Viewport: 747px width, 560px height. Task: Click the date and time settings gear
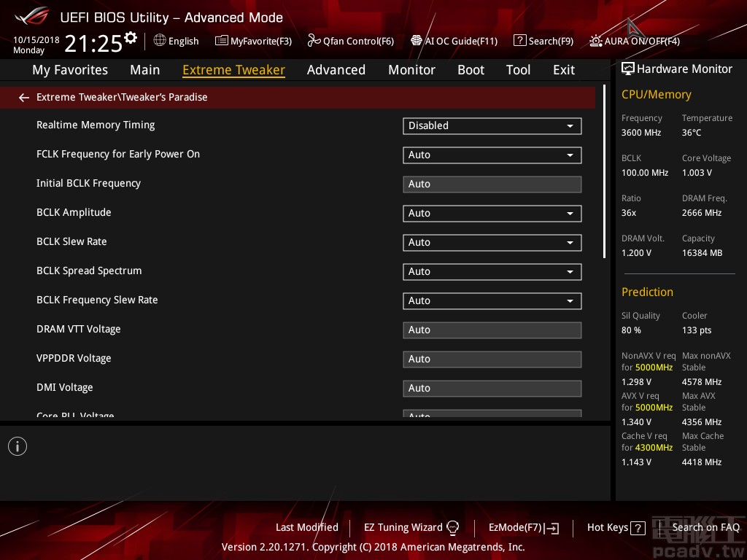[131, 38]
